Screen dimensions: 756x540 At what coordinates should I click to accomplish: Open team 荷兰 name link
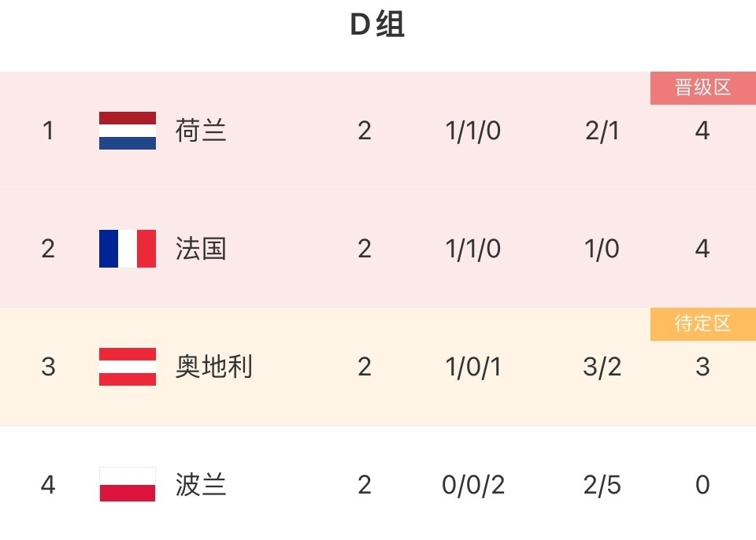coord(201,131)
